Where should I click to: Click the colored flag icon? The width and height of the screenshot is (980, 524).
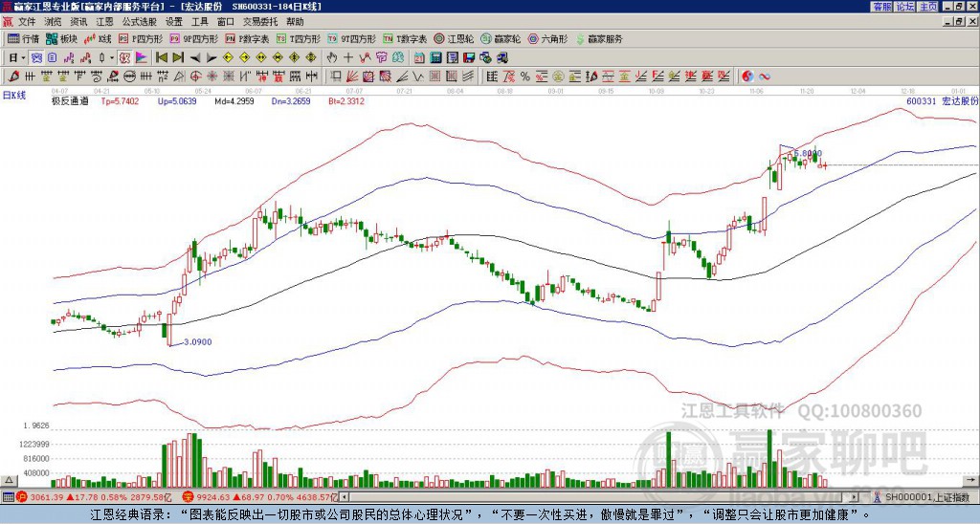[x=142, y=58]
